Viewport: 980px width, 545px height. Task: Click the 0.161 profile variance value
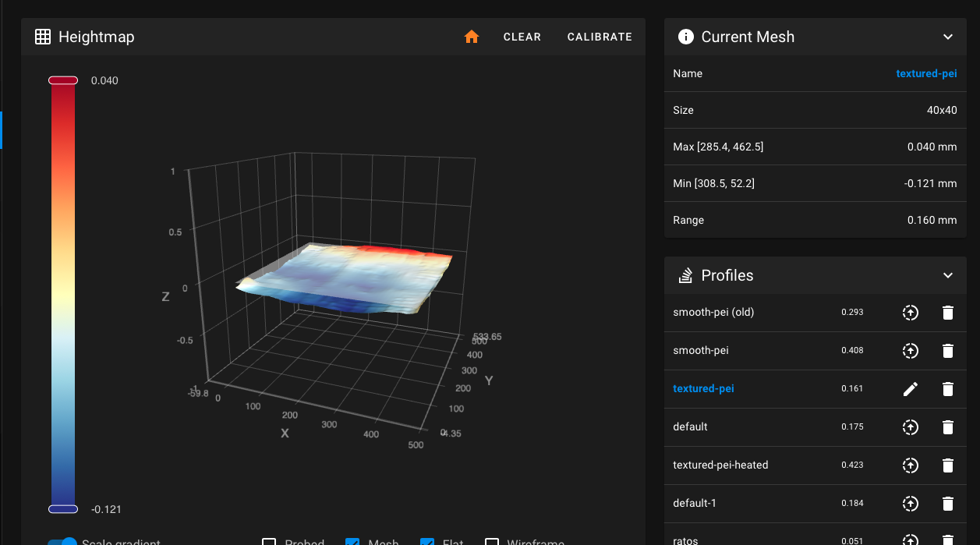click(852, 388)
